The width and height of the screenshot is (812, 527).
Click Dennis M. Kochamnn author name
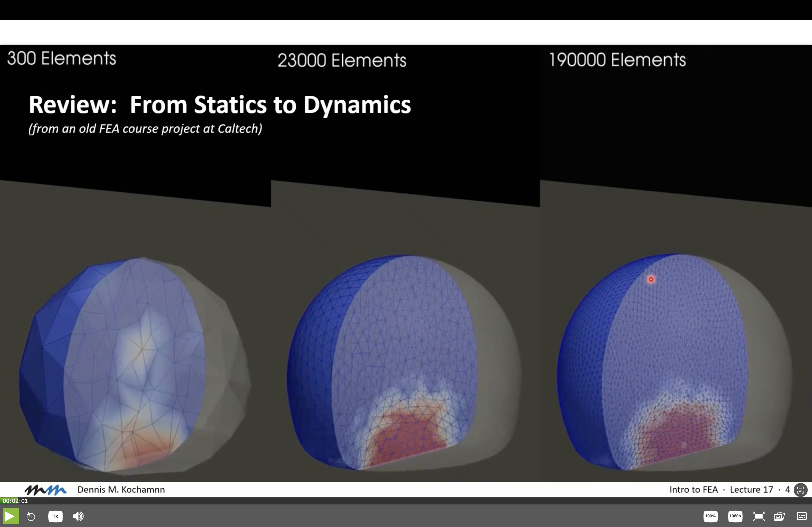[x=121, y=490]
